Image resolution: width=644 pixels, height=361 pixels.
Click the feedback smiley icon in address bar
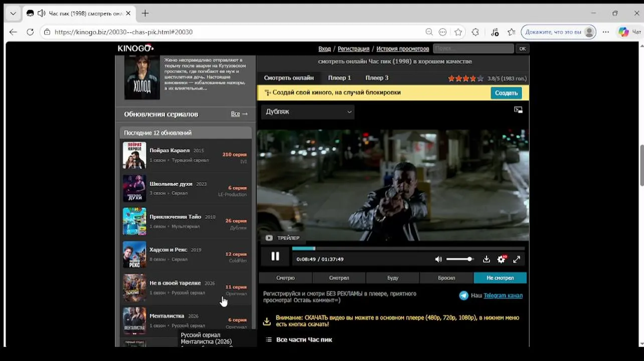pyautogui.click(x=442, y=32)
